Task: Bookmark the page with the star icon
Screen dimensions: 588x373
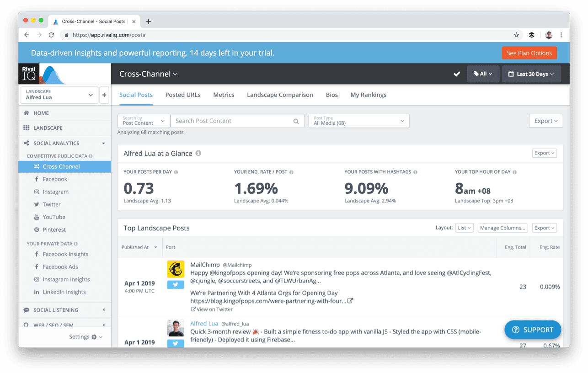Action: (516, 35)
